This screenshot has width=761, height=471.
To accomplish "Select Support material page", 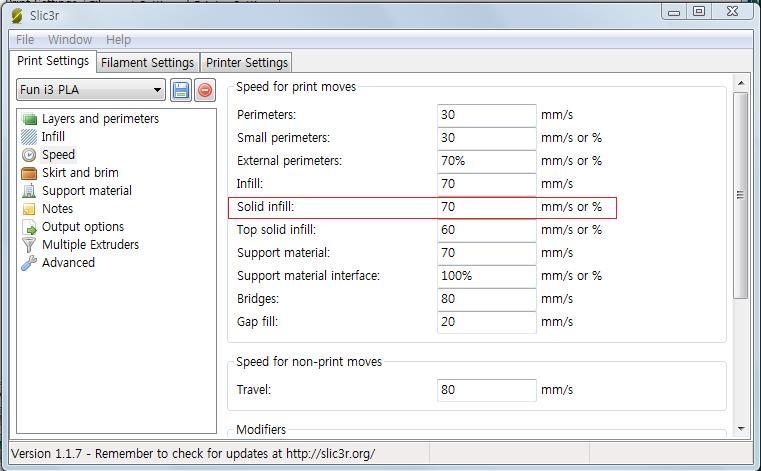I will coord(87,191).
